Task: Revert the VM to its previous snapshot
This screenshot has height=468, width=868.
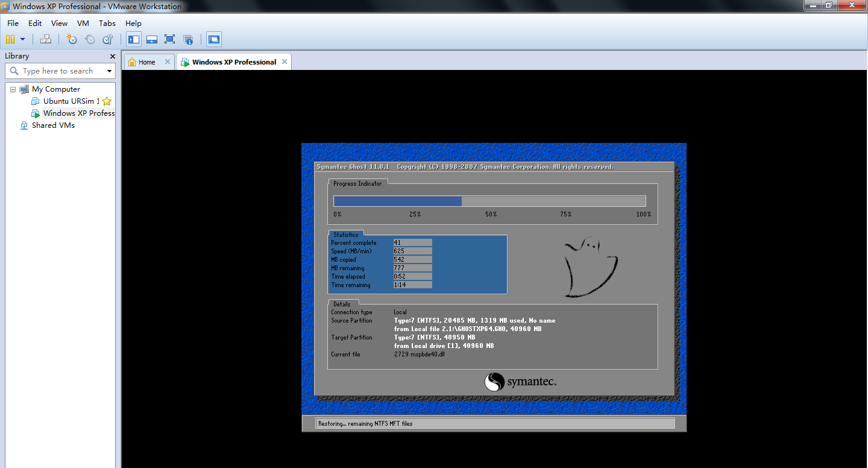Action: pos(90,39)
